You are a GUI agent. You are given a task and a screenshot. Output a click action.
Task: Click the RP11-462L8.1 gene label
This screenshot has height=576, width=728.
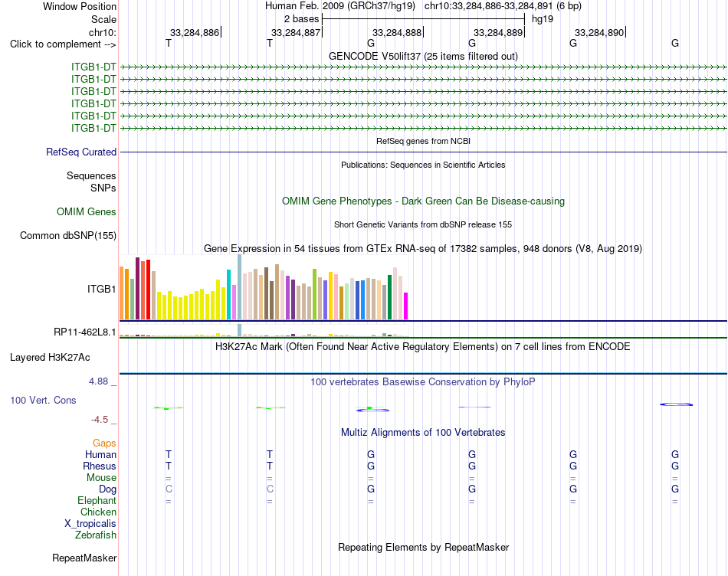coord(85,332)
